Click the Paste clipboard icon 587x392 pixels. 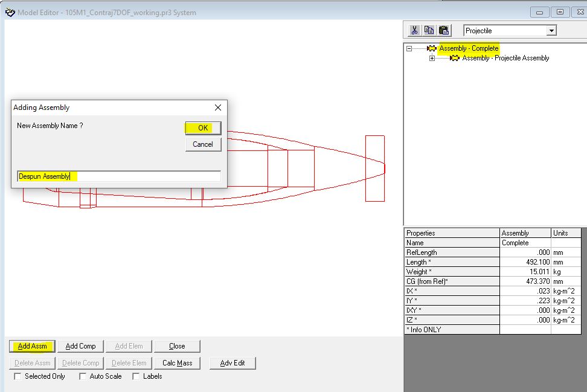[x=444, y=30]
